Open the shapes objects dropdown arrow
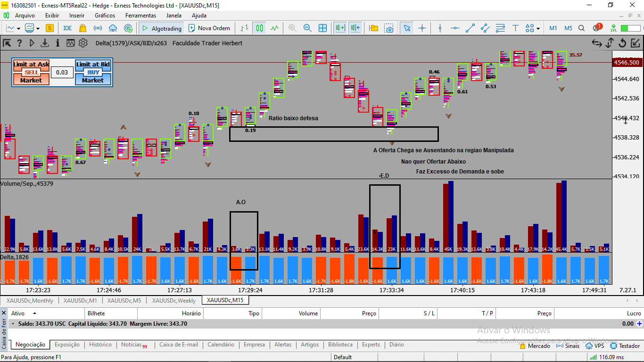 pyautogui.click(x=538, y=29)
